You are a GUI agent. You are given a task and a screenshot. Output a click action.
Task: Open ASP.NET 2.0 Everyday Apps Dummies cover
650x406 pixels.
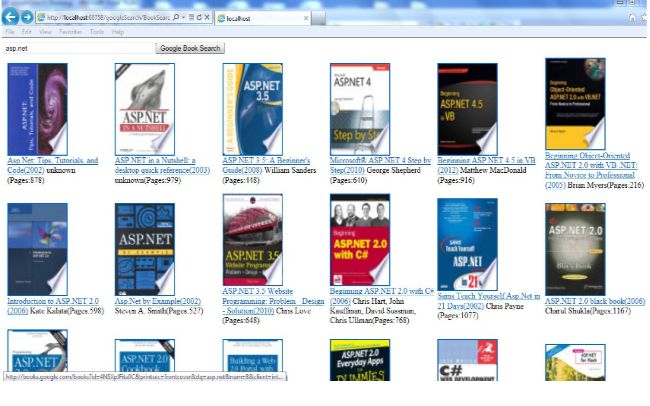[x=360, y=360]
